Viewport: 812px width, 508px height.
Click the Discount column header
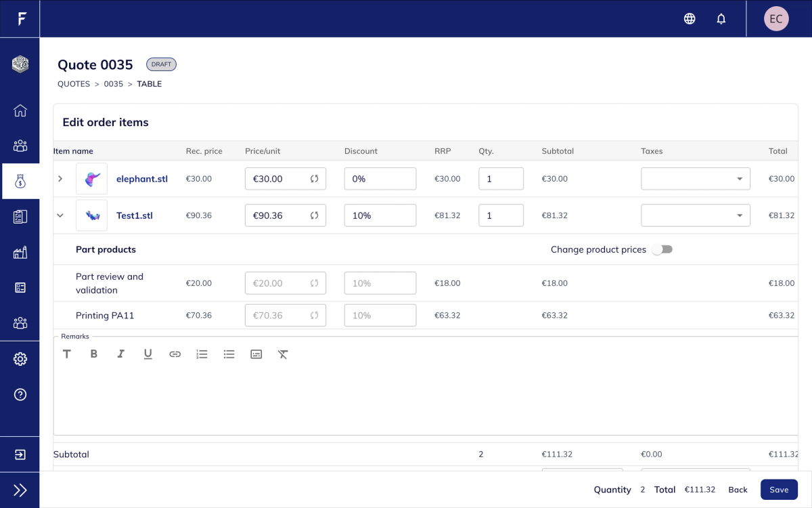tap(361, 151)
